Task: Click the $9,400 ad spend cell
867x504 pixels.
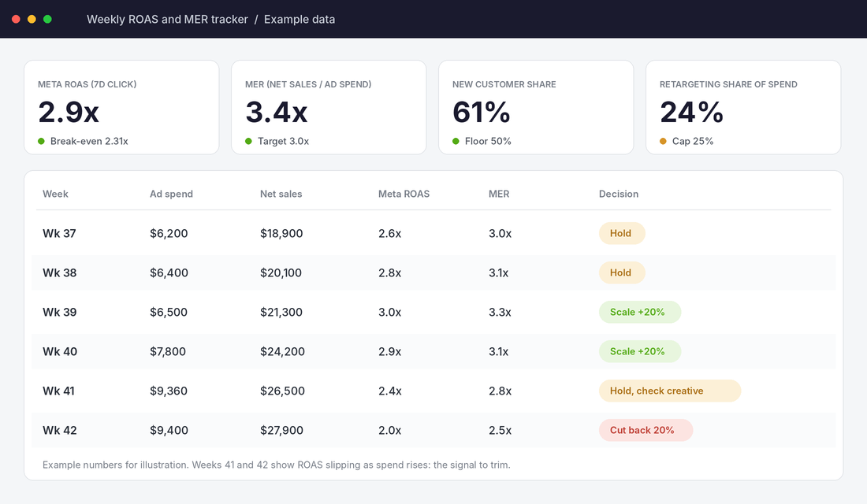Action: 169,431
